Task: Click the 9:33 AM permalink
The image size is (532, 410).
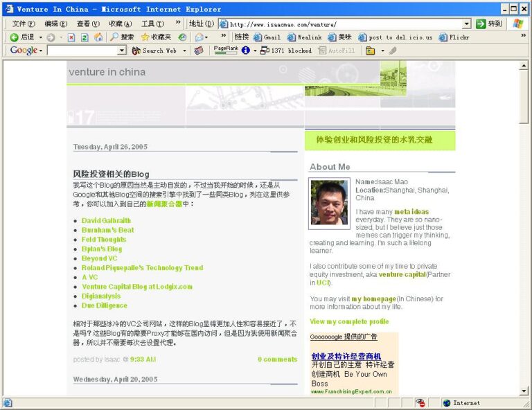Action: [x=143, y=359]
